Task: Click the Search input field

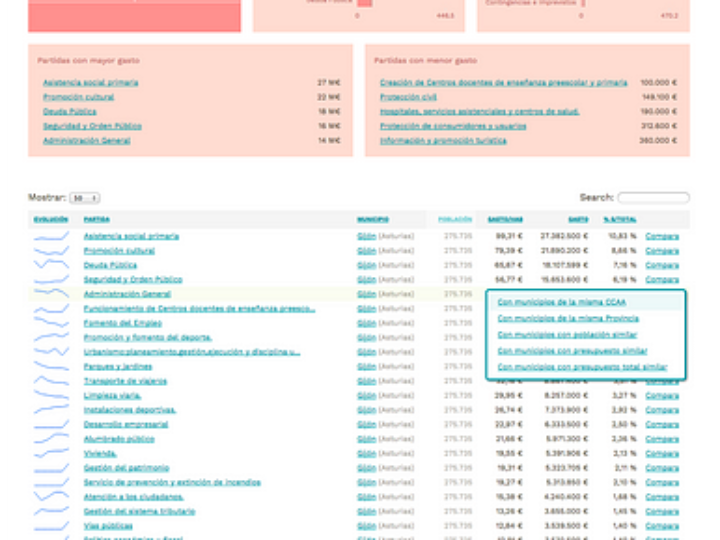Action: pyautogui.click(x=653, y=198)
